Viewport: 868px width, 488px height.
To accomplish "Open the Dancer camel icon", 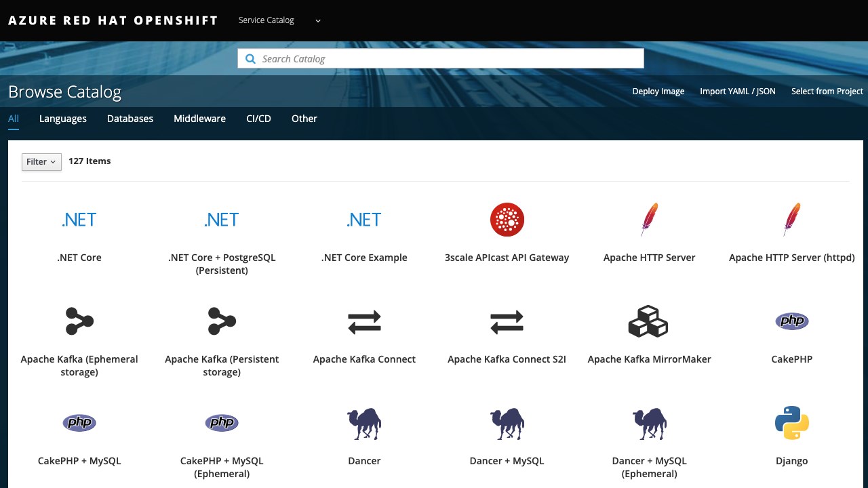I will (364, 424).
